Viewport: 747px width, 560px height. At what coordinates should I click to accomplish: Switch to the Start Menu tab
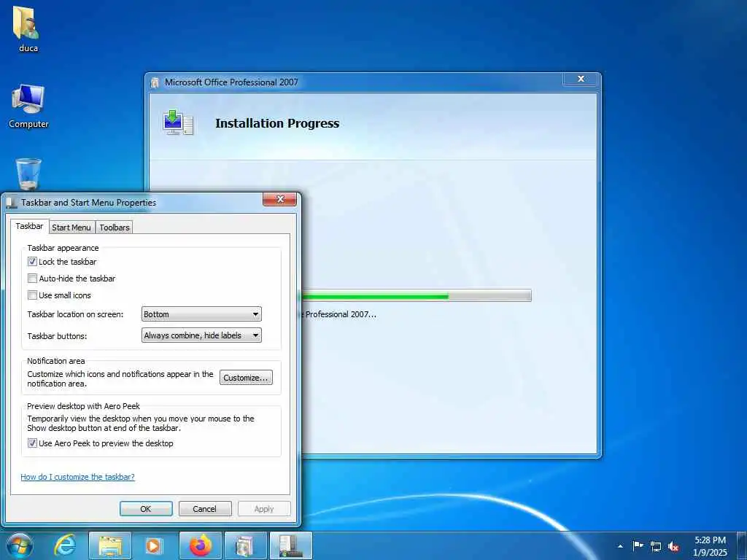click(71, 227)
